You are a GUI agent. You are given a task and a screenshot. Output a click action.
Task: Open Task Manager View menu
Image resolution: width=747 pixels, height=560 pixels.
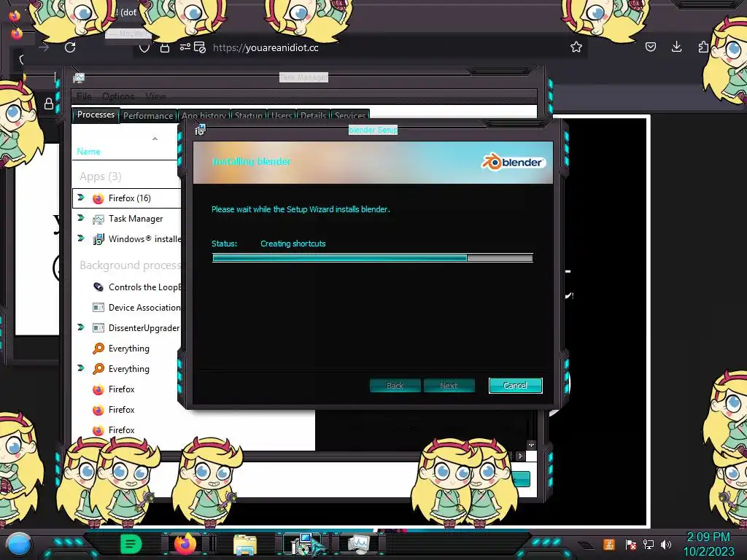pos(155,97)
